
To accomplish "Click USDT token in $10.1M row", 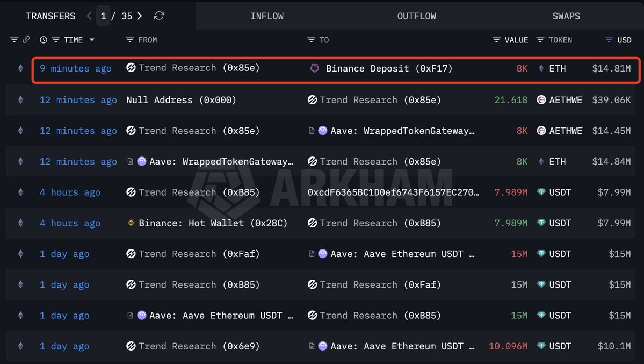I will (x=560, y=346).
